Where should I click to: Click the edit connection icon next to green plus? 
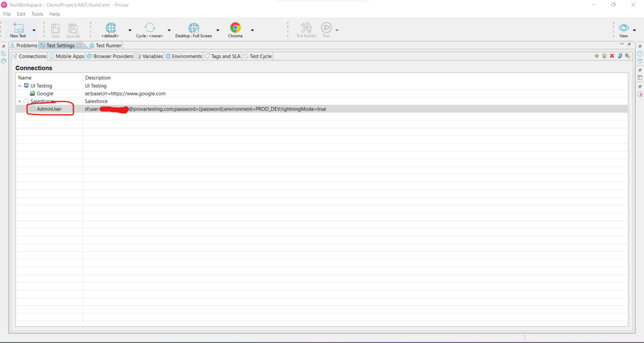tap(604, 56)
